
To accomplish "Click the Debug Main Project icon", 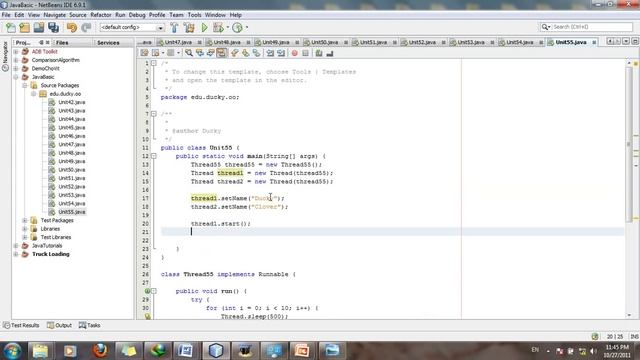I will point(218,27).
